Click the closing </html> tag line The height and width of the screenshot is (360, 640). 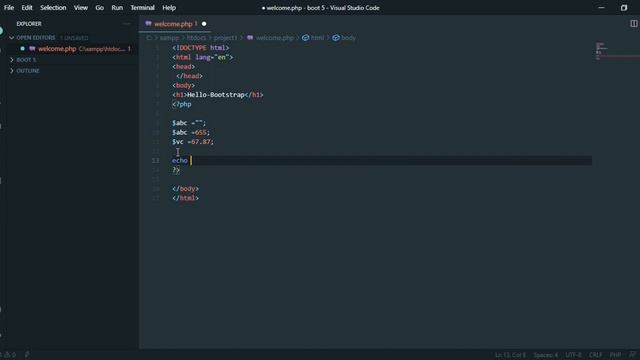(185, 198)
